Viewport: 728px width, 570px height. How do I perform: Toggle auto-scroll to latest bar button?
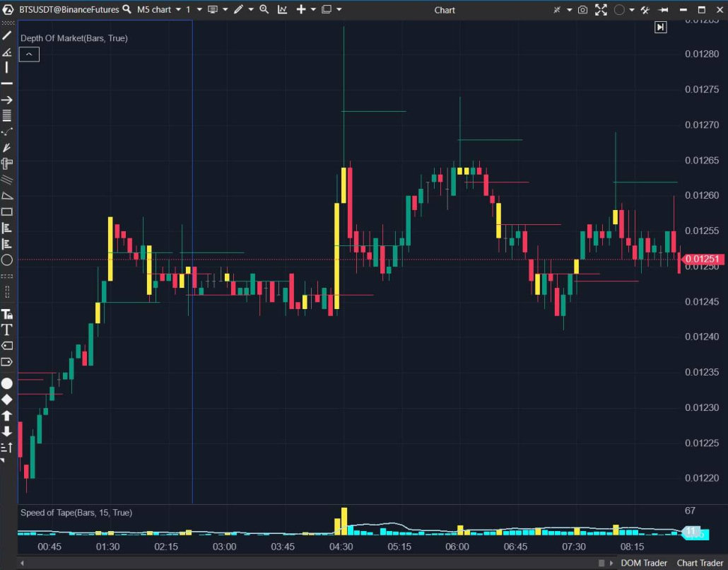coord(660,27)
